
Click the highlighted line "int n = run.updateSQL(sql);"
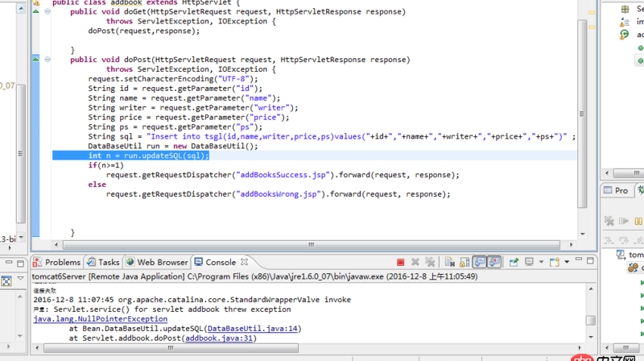tap(148, 156)
